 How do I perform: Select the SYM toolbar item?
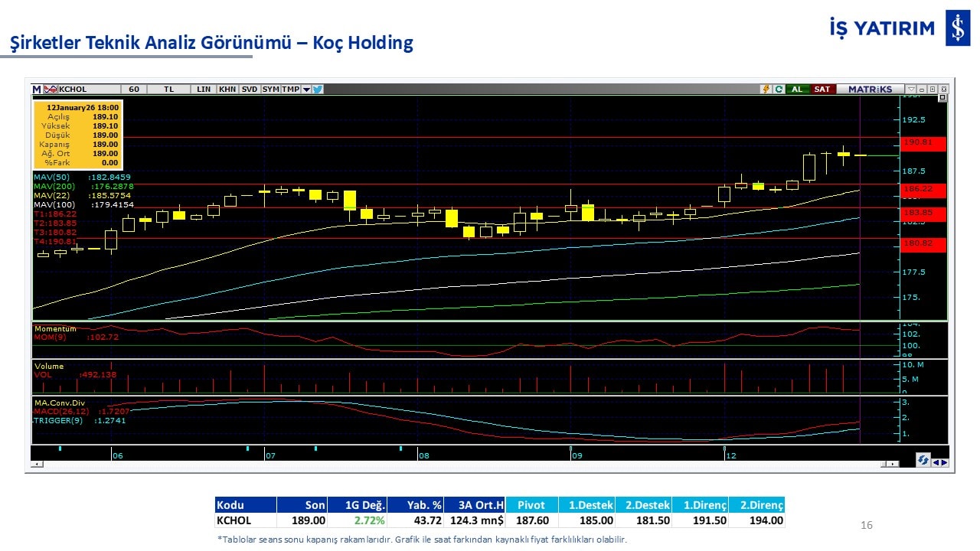[x=270, y=90]
